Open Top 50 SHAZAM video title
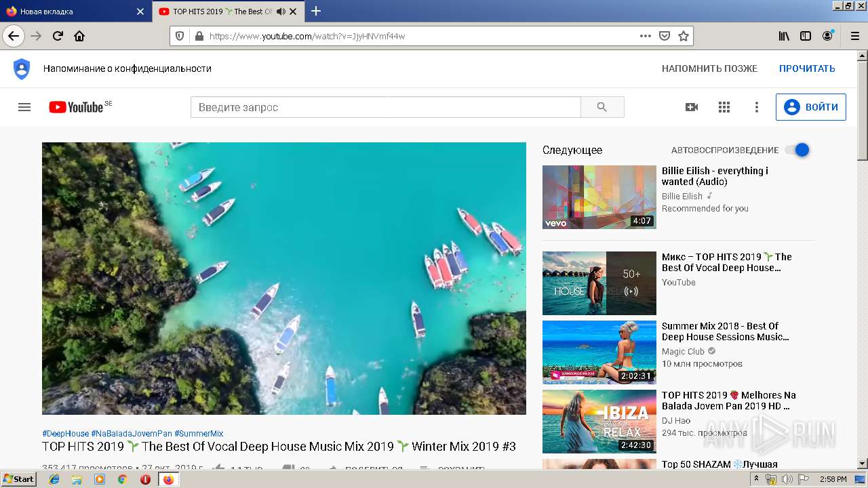868x488 pixels. tap(719, 464)
